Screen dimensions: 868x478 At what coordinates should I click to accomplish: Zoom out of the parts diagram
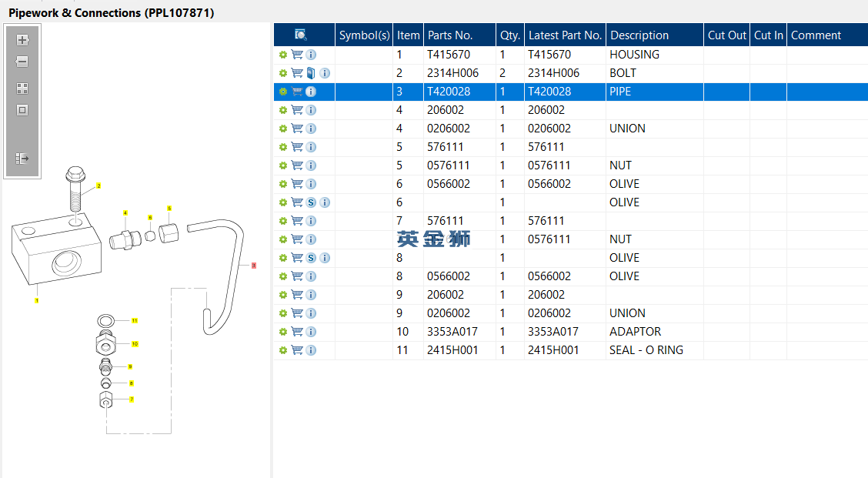[x=22, y=62]
